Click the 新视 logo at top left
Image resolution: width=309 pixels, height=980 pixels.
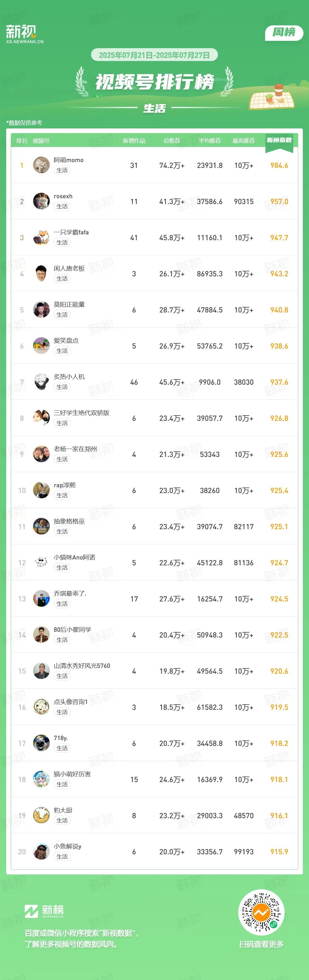click(25, 34)
